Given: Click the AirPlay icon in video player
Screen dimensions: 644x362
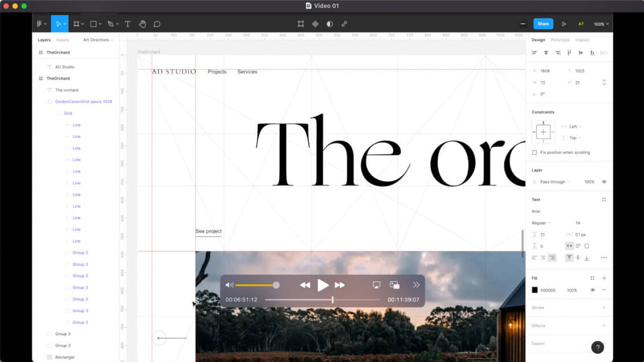Looking at the screenshot, I should click(377, 285).
